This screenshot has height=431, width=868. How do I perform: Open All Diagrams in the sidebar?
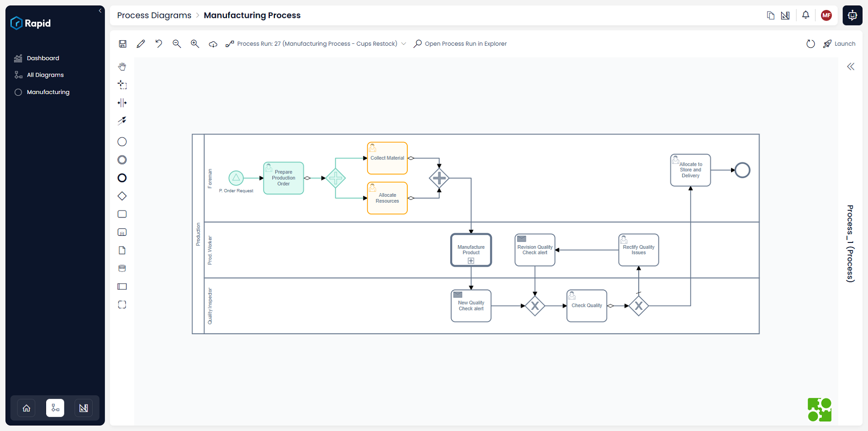pyautogui.click(x=45, y=75)
